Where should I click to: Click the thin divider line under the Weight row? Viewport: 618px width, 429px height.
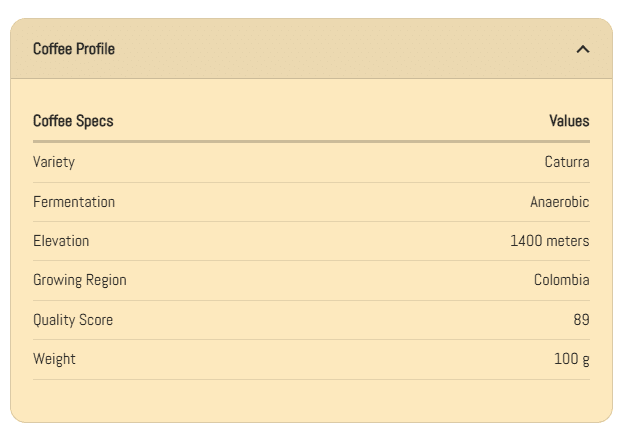(311, 379)
